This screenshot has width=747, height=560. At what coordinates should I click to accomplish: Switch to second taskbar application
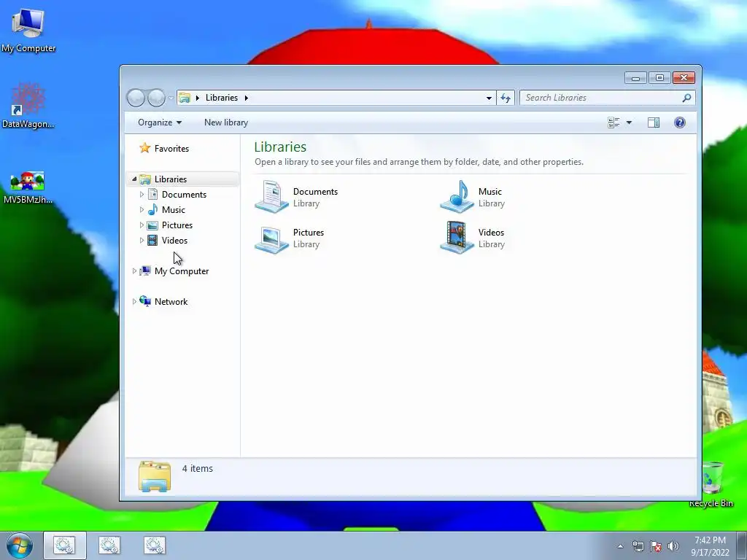[x=109, y=545]
